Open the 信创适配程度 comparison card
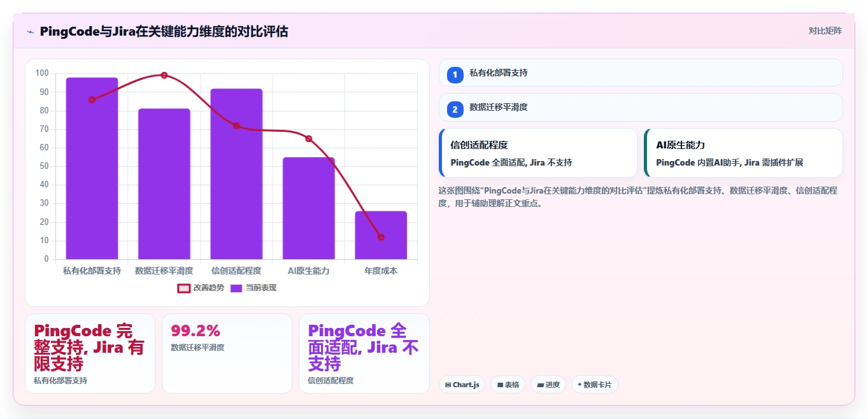 538,153
